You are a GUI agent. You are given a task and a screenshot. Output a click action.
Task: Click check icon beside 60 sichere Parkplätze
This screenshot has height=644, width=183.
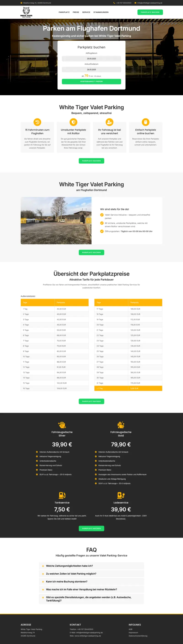[x=102, y=223]
